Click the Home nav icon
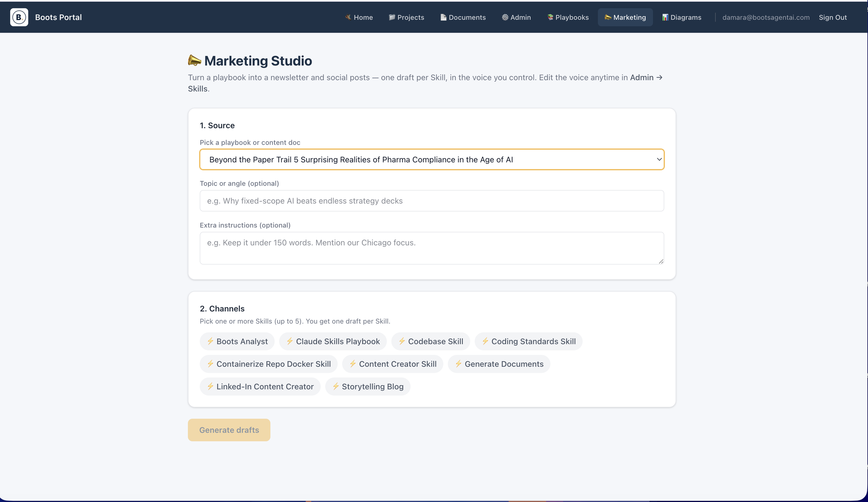Image resolution: width=868 pixels, height=502 pixels. pyautogui.click(x=348, y=17)
